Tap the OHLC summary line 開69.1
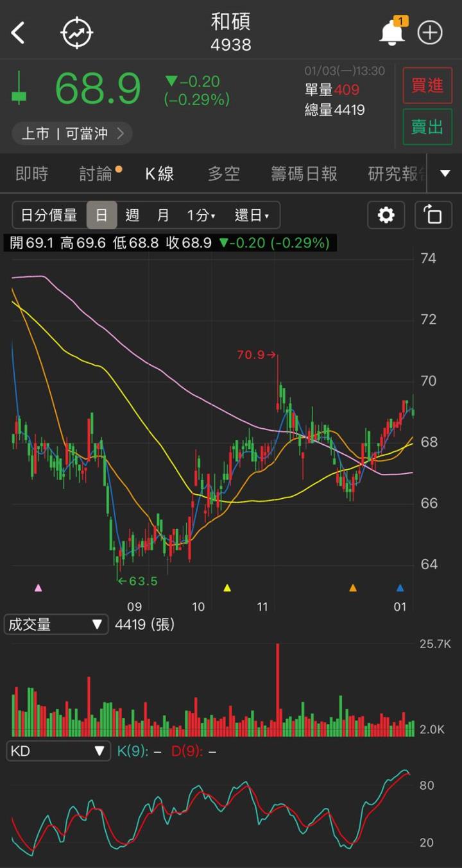 170,243
